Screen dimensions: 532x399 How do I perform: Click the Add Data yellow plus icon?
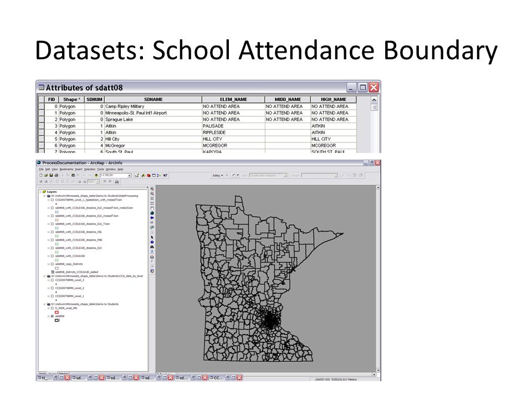tap(96, 176)
